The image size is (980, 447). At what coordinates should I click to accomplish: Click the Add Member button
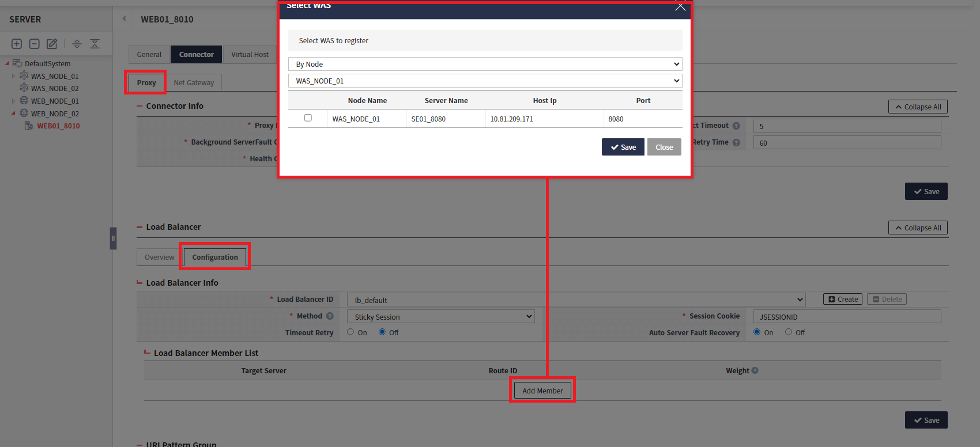542,391
